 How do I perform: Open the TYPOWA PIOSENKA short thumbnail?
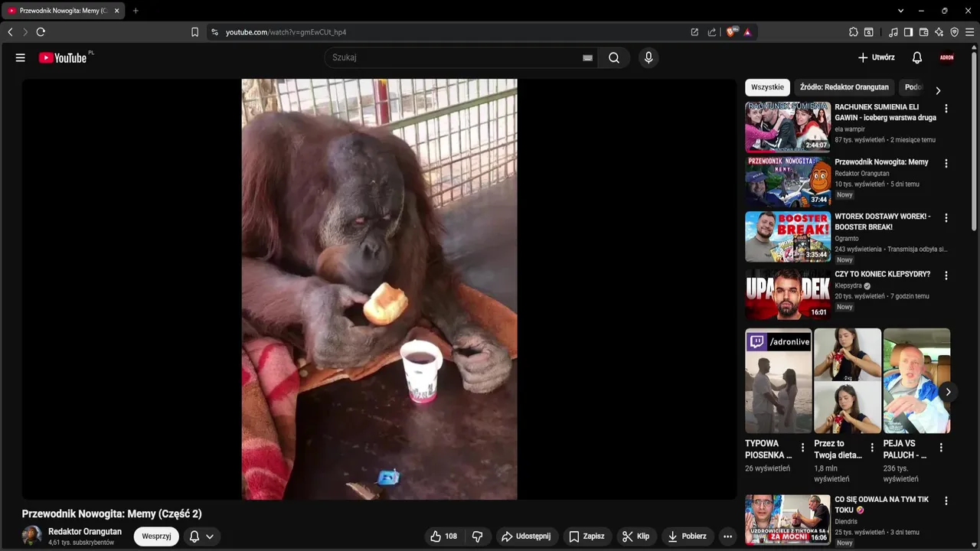[779, 381]
